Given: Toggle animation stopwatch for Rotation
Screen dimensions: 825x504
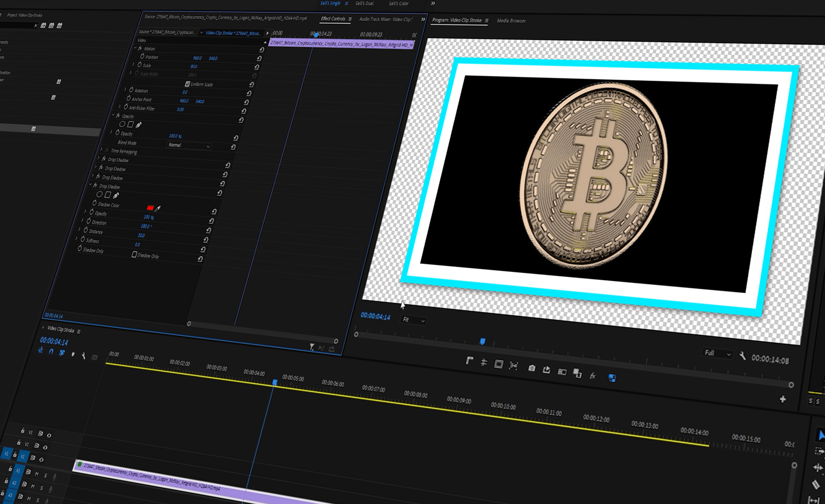Looking at the screenshot, I should click(x=131, y=90).
